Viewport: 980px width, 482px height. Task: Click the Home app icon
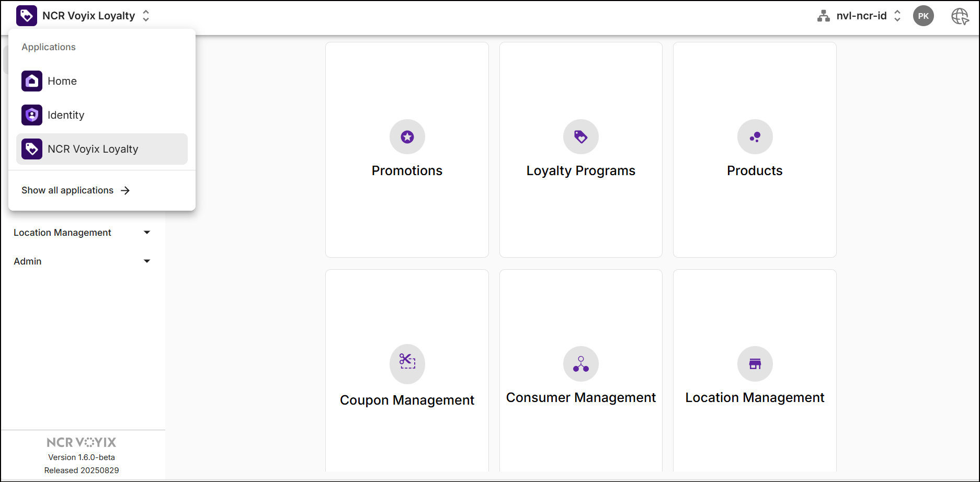[32, 81]
